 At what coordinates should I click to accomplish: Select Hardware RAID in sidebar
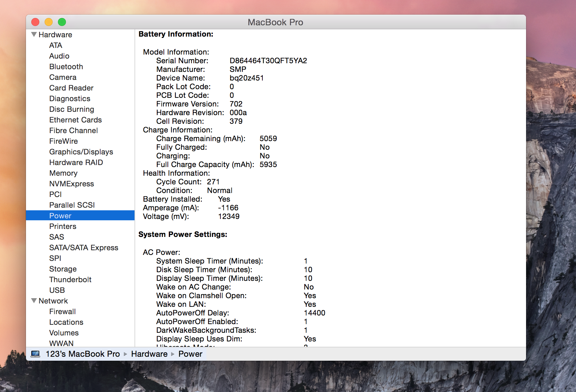[x=76, y=162]
